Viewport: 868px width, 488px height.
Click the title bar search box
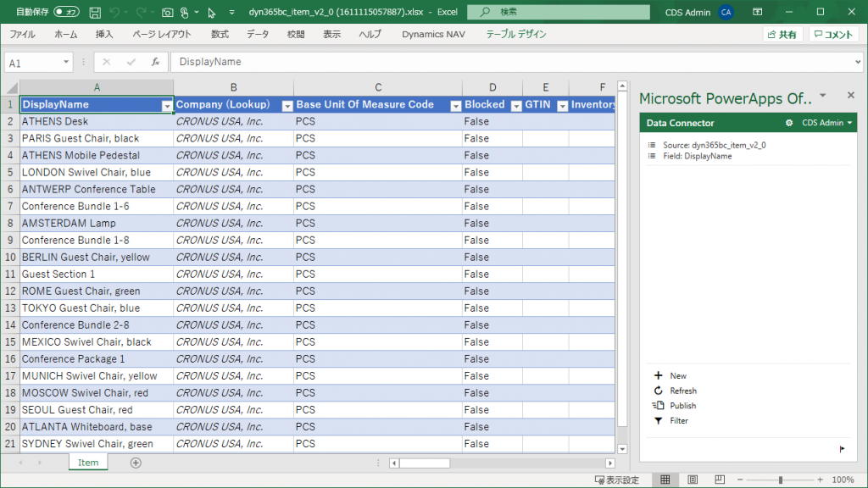(559, 12)
